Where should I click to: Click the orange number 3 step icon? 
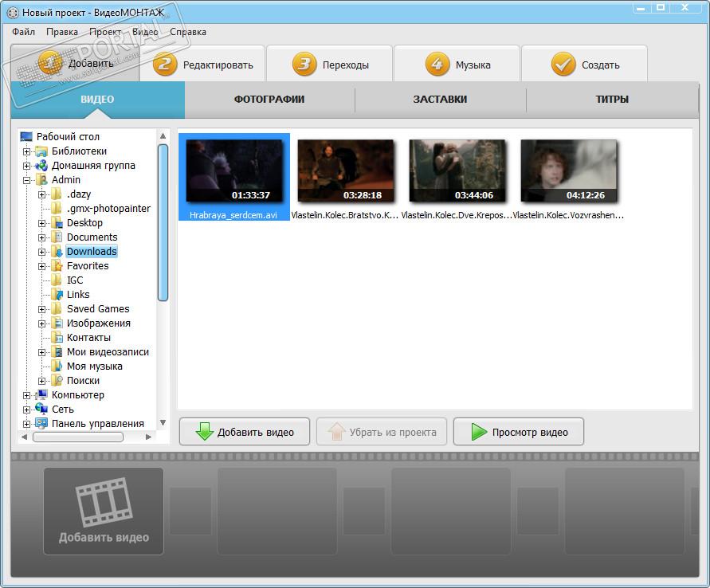click(x=304, y=64)
